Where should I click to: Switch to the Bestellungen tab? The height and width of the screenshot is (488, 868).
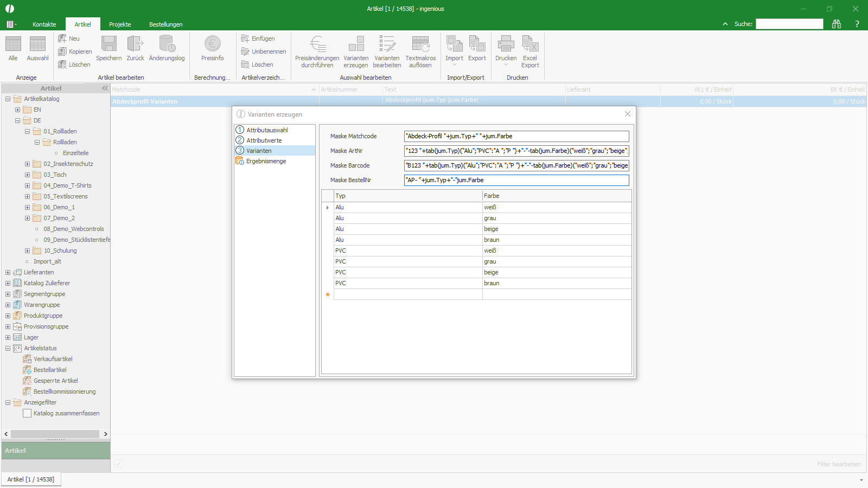click(x=165, y=24)
